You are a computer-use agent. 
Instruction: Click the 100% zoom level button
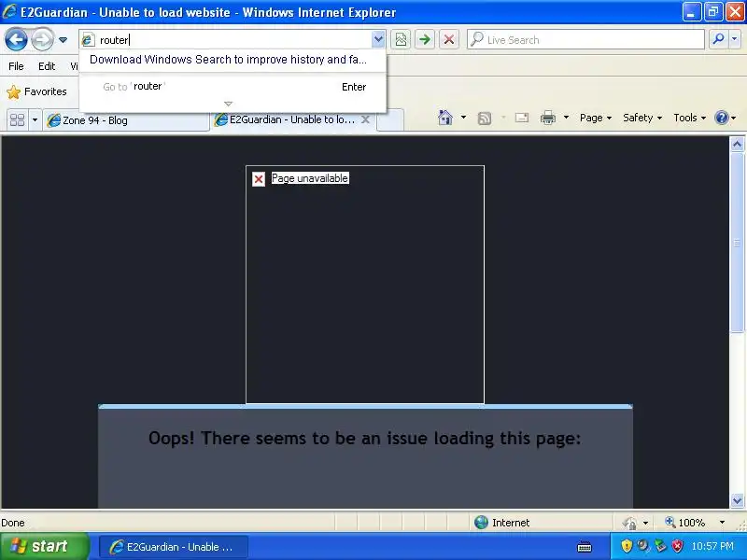pos(685,523)
